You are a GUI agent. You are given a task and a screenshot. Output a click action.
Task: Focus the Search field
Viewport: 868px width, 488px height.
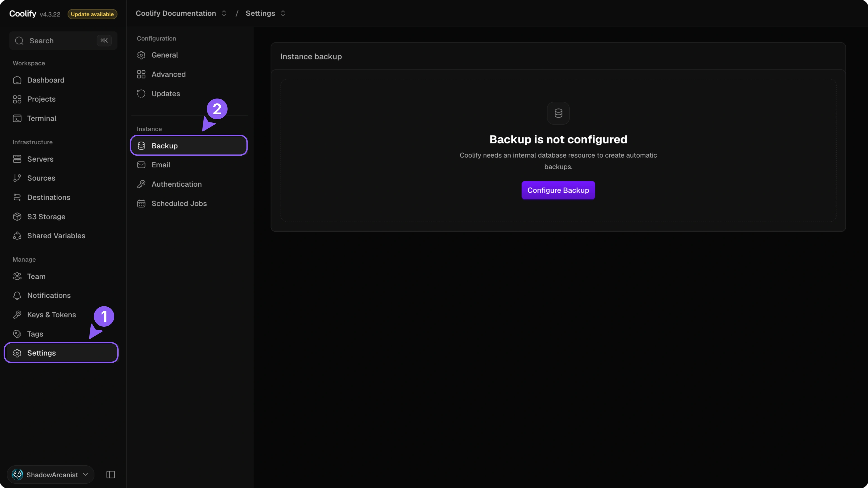coord(63,41)
